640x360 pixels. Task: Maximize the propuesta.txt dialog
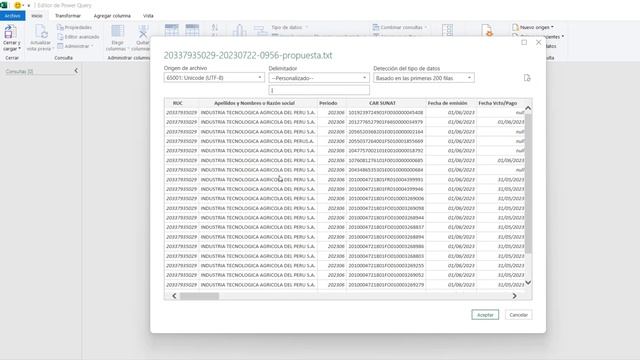524,42
